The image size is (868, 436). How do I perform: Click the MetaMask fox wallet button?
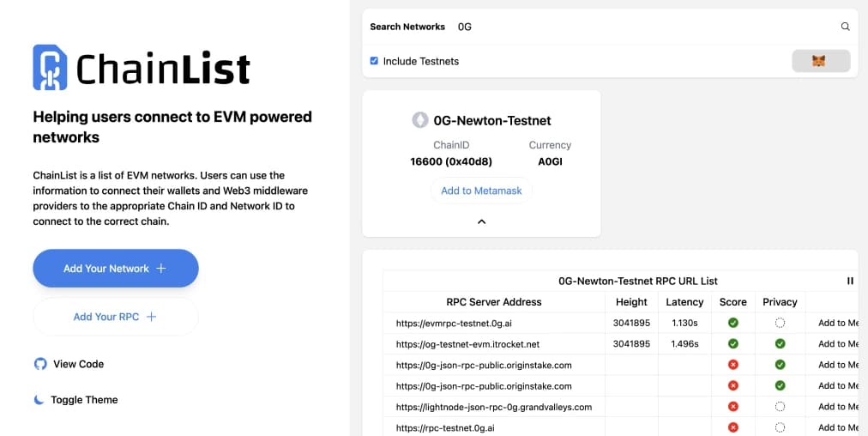point(821,61)
